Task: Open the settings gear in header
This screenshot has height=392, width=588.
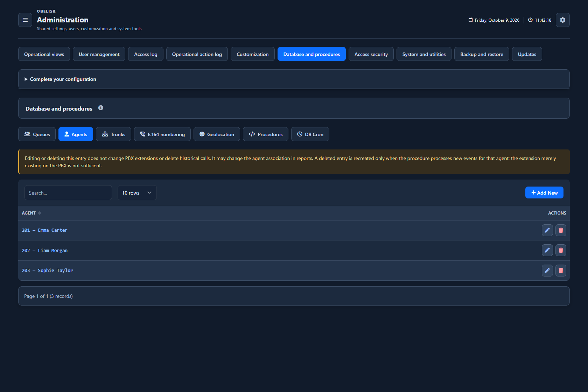Action: point(562,20)
